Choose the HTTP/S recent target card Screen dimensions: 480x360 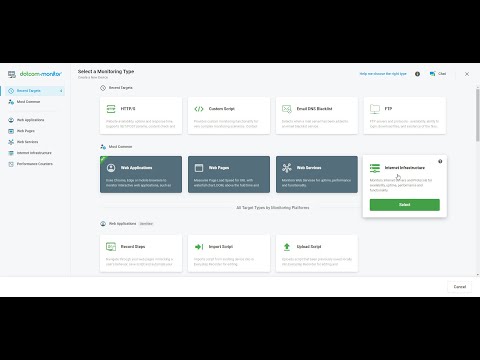tap(141, 116)
